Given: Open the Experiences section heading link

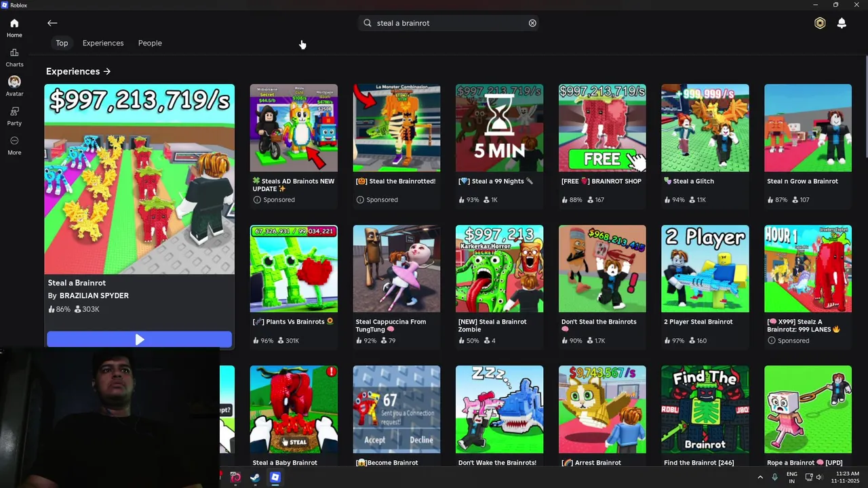Looking at the screenshot, I should click(x=78, y=71).
